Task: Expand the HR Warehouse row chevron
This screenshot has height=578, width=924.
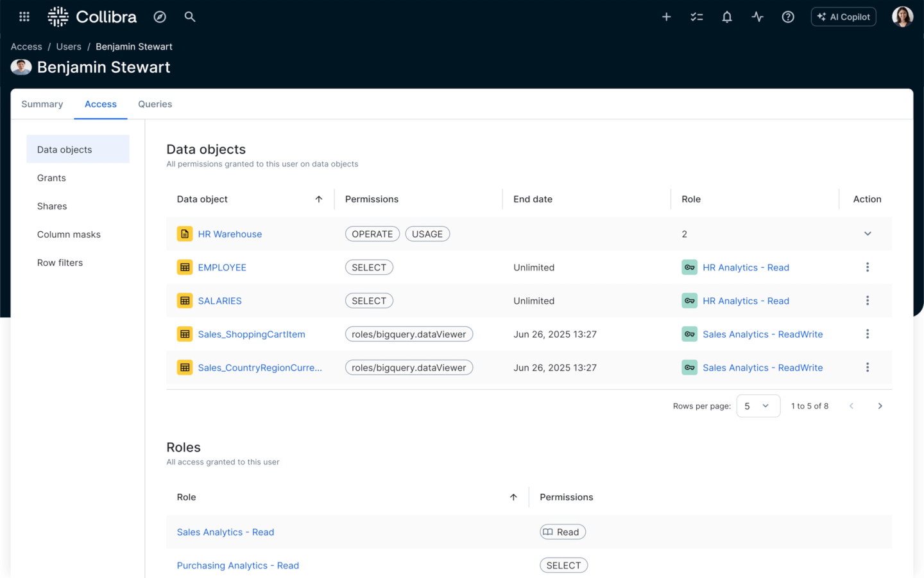Action: pos(868,234)
